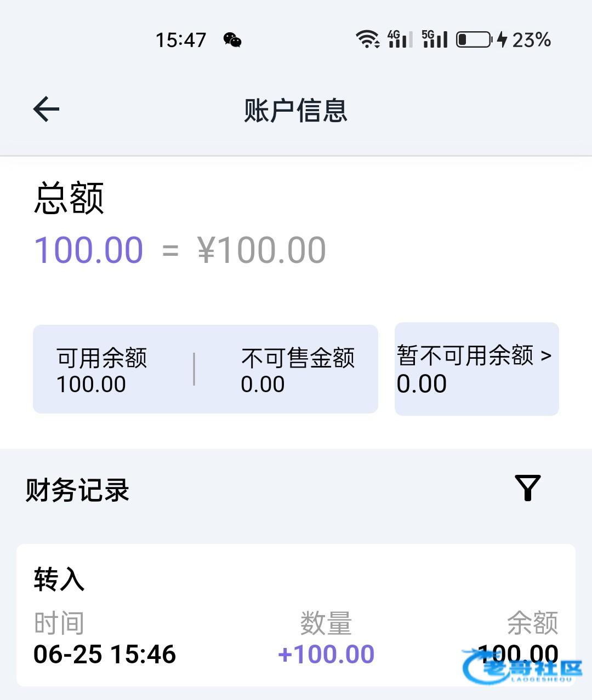This screenshot has height=700, width=592.
Task: Tap the ¥100.00 converted value
Action: 261,250
